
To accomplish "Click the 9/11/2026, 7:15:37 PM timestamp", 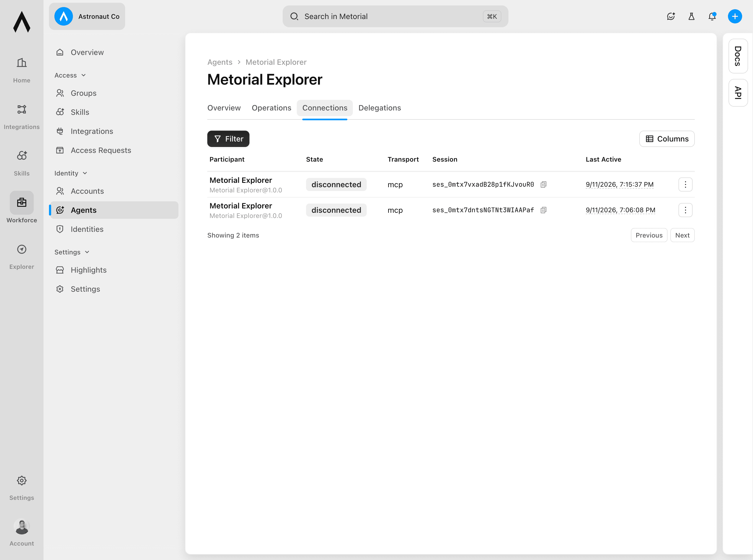I will (619, 184).
